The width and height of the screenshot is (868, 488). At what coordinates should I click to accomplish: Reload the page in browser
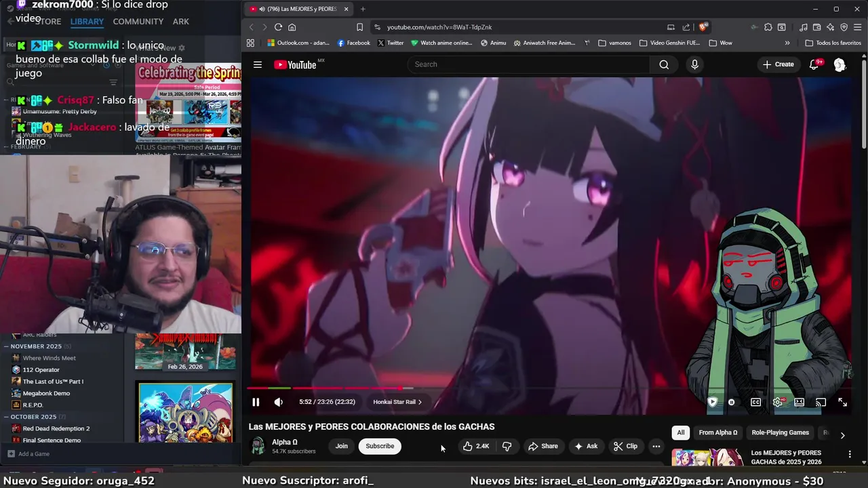point(278,27)
